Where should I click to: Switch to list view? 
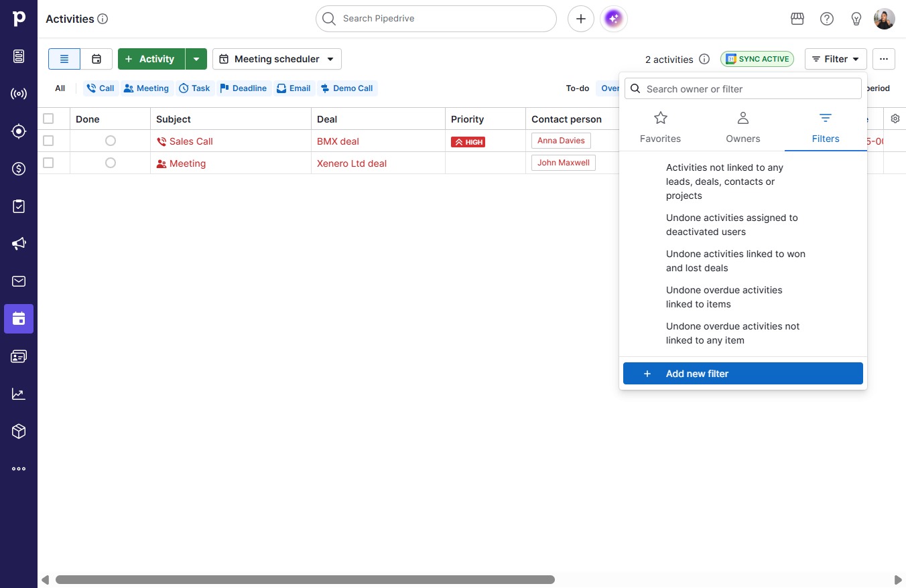[64, 59]
